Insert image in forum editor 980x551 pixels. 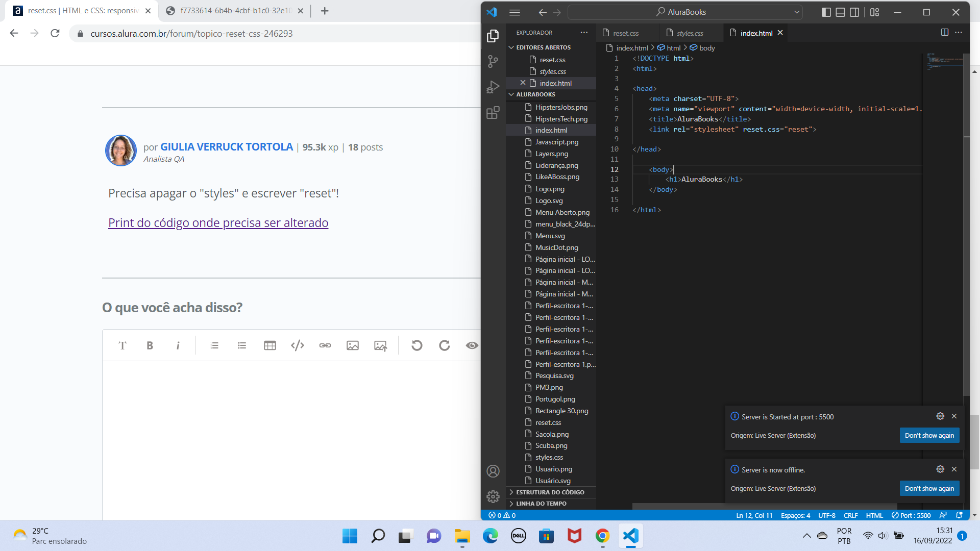353,345
